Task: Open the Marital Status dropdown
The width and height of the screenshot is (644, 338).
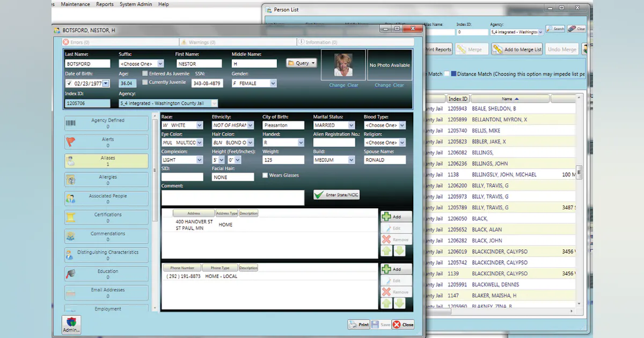Action: (x=334, y=126)
